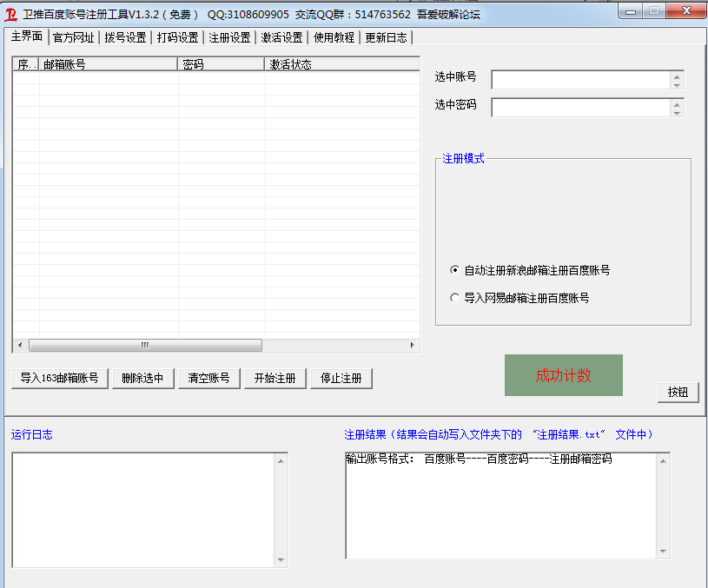Click the 密码 column header

222,64
